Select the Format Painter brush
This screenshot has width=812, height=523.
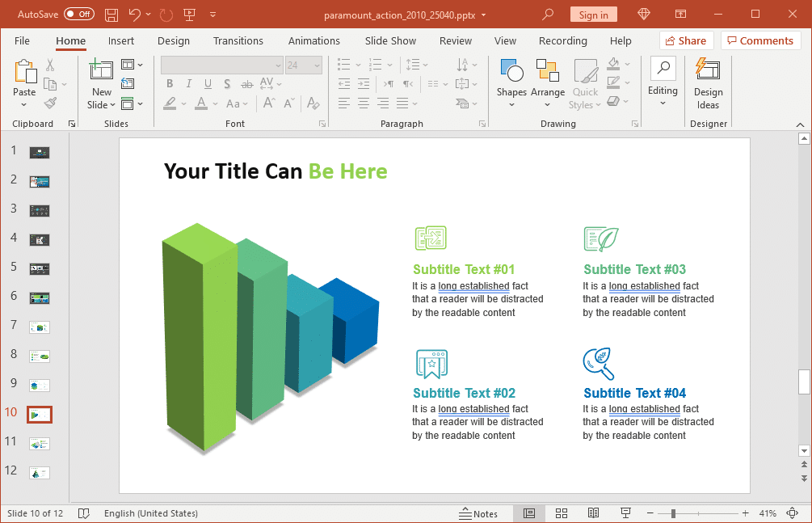tap(51, 103)
